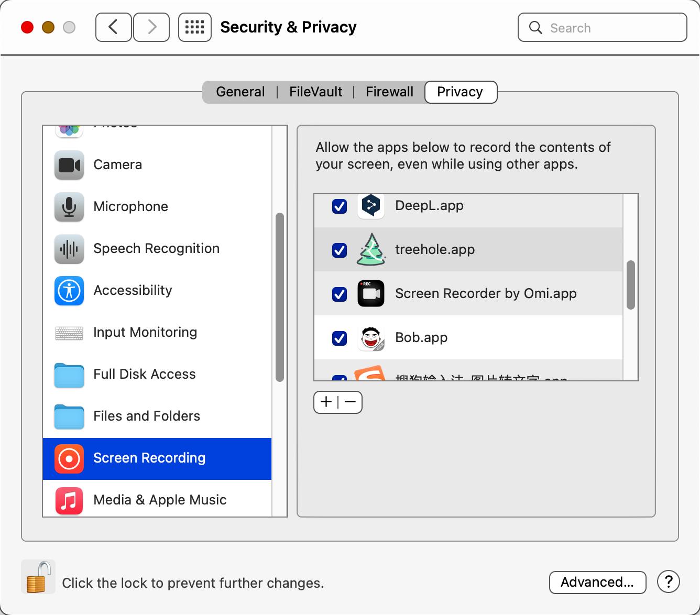
Task: Click the Input Monitoring keyboard icon
Action: [69, 333]
